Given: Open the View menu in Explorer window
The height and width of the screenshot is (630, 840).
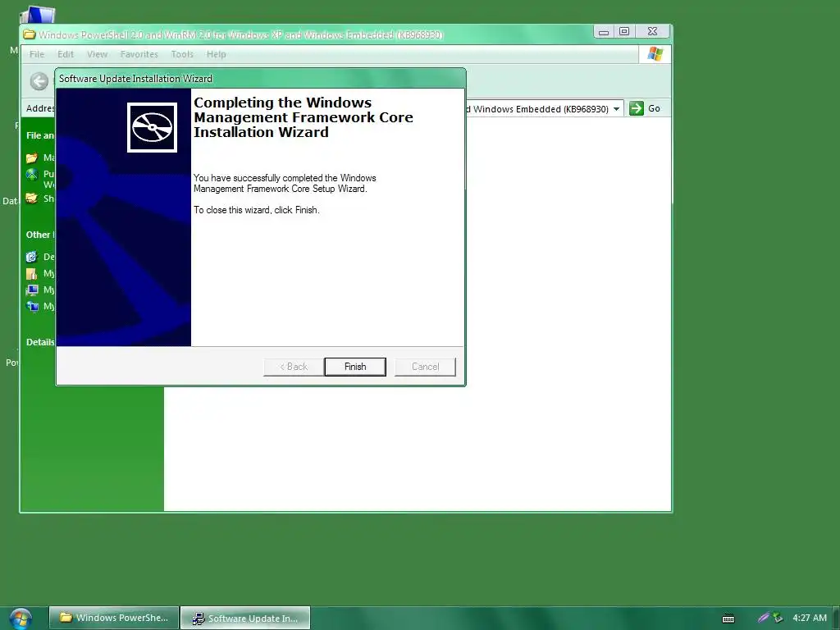Looking at the screenshot, I should click(97, 54).
